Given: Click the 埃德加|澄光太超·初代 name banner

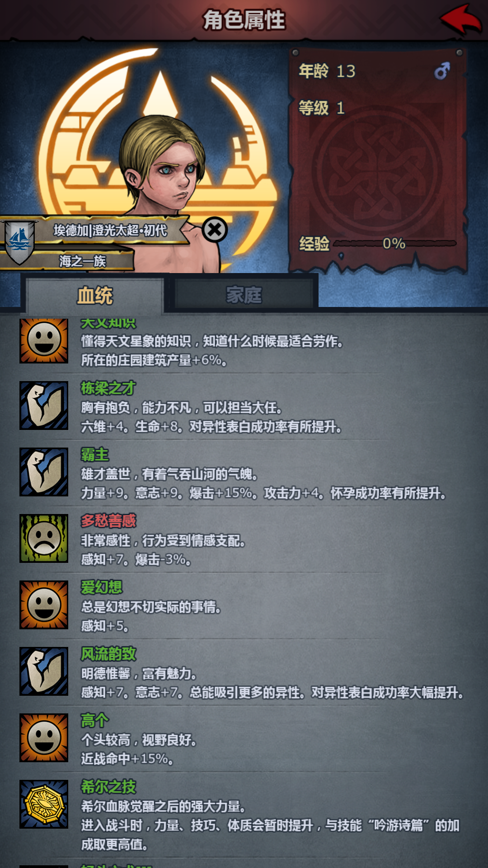Looking at the screenshot, I should pyautogui.click(x=110, y=231).
